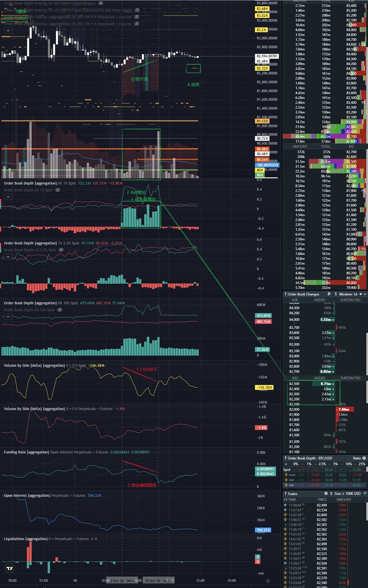
Task: Open Trades panel settings gear
Action: (326, 493)
